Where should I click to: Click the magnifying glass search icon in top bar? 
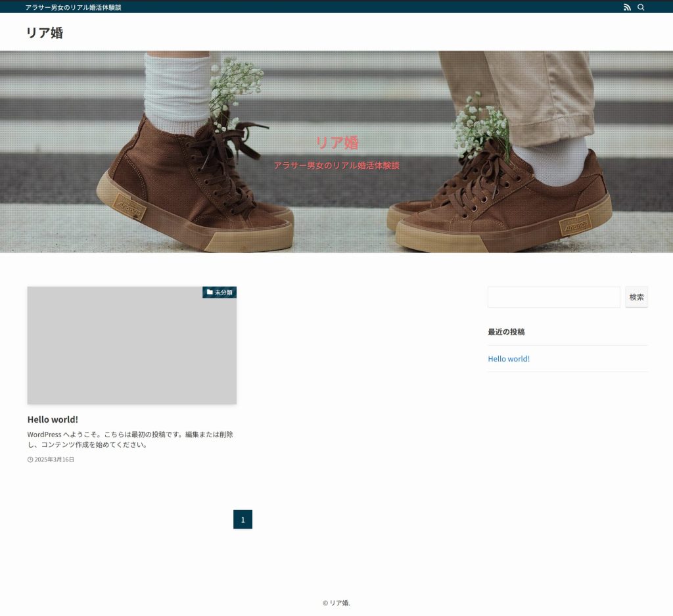tap(641, 7)
